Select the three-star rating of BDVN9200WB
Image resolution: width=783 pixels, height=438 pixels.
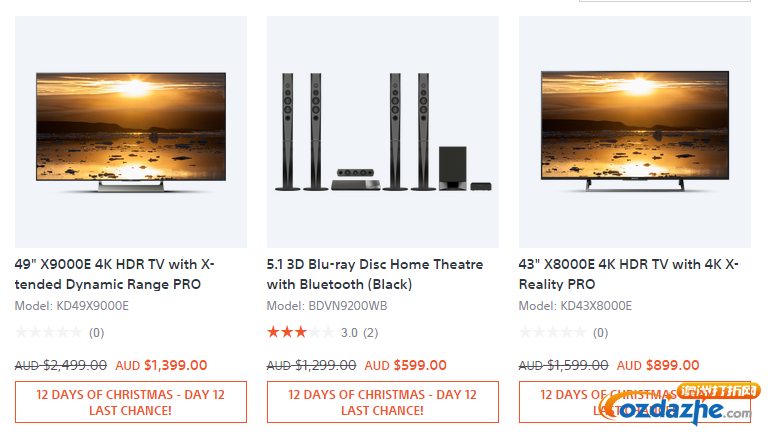click(x=300, y=332)
